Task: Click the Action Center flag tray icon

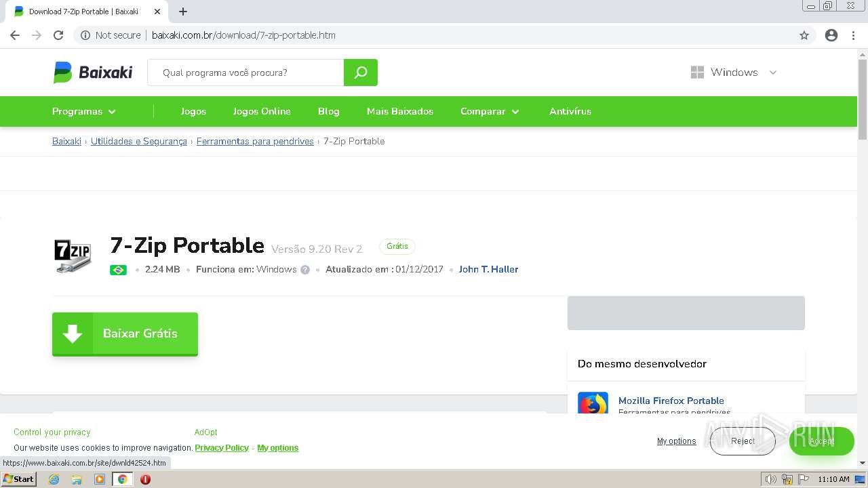Action: pos(803,479)
